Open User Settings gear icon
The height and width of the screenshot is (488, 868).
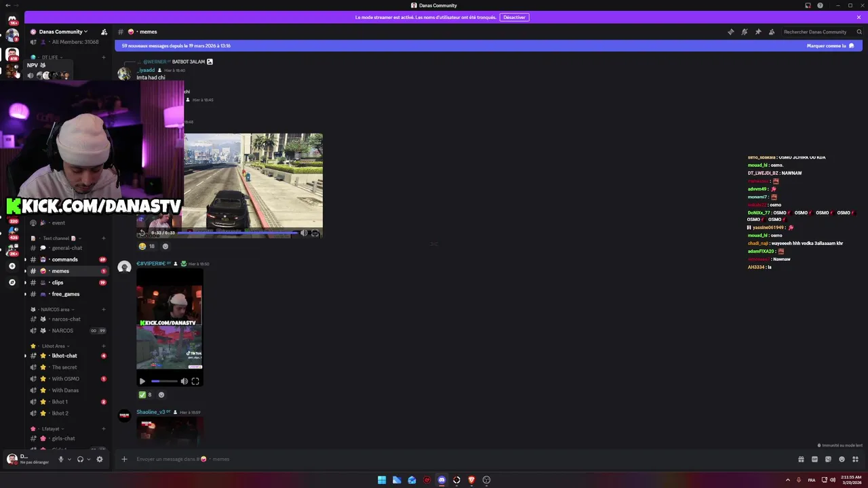[x=100, y=460]
